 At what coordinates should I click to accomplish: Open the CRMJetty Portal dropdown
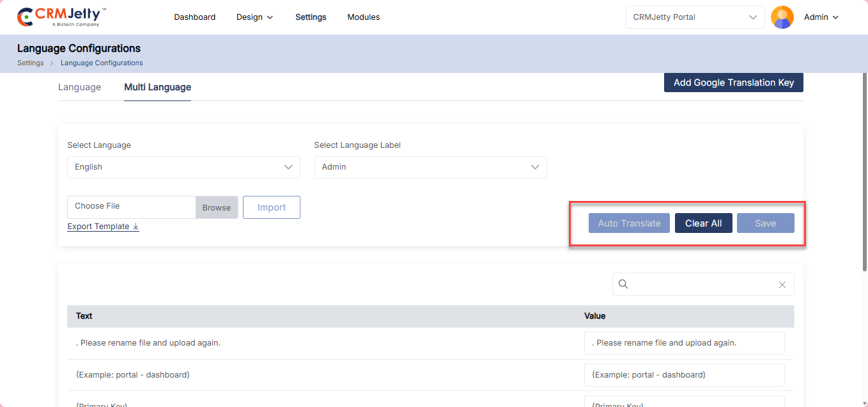[695, 17]
